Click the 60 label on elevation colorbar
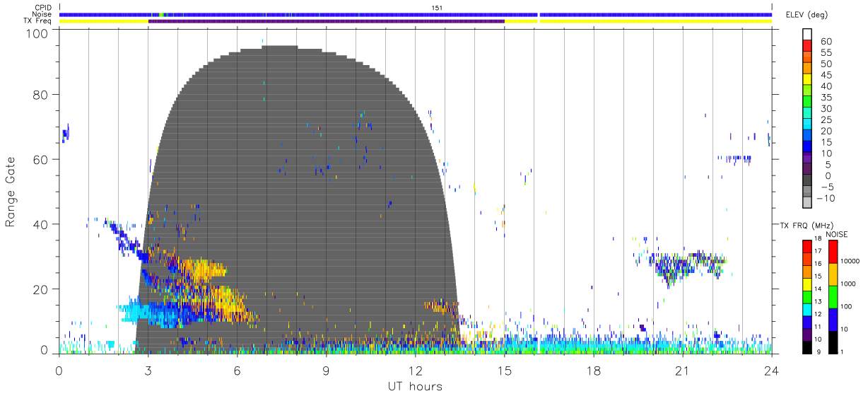 pos(825,41)
